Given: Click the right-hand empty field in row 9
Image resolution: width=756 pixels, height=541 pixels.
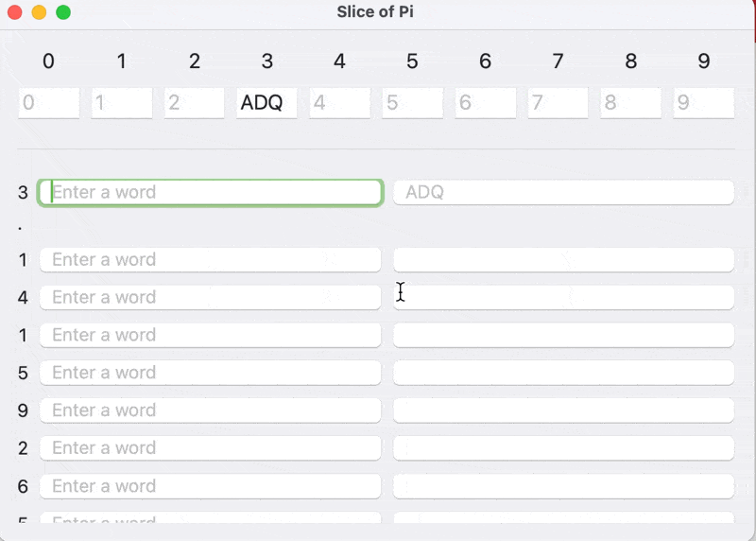Looking at the screenshot, I should (x=563, y=410).
